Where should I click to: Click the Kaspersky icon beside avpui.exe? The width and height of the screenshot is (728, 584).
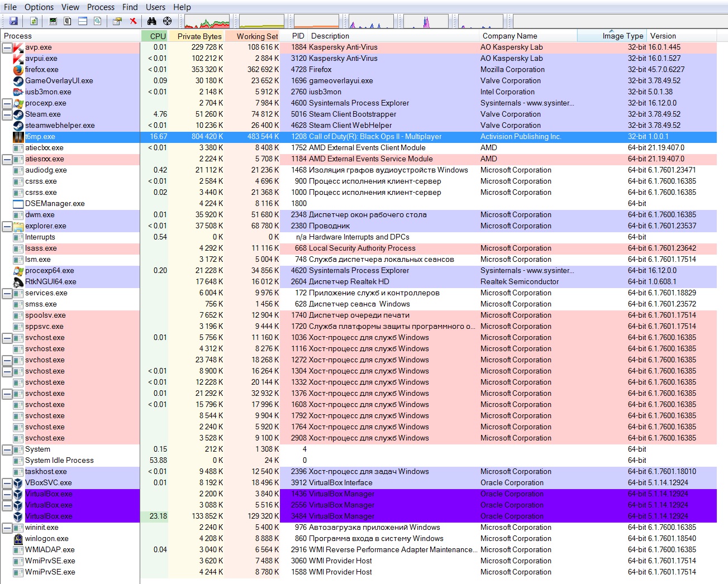(18, 59)
